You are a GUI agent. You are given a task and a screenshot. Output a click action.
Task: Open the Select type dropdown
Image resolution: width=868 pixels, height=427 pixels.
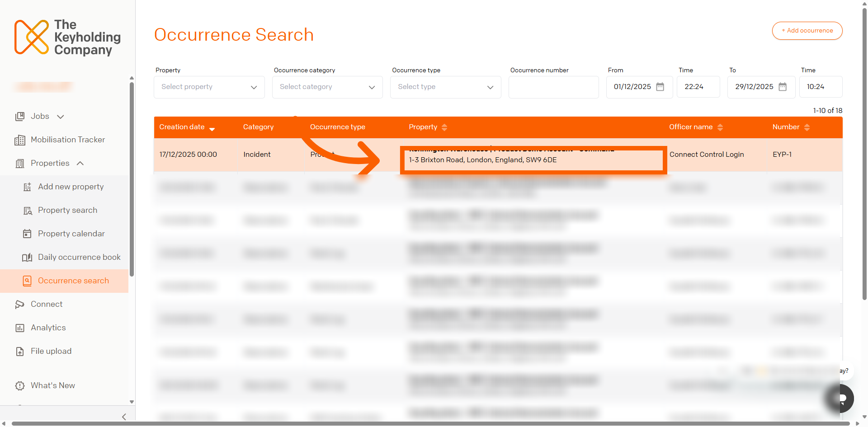click(x=446, y=87)
